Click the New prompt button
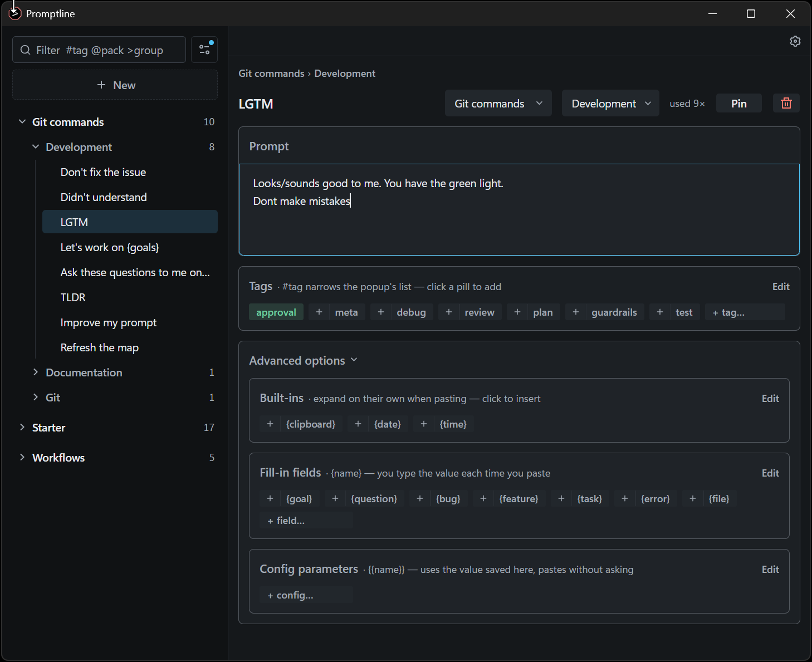 coord(115,85)
